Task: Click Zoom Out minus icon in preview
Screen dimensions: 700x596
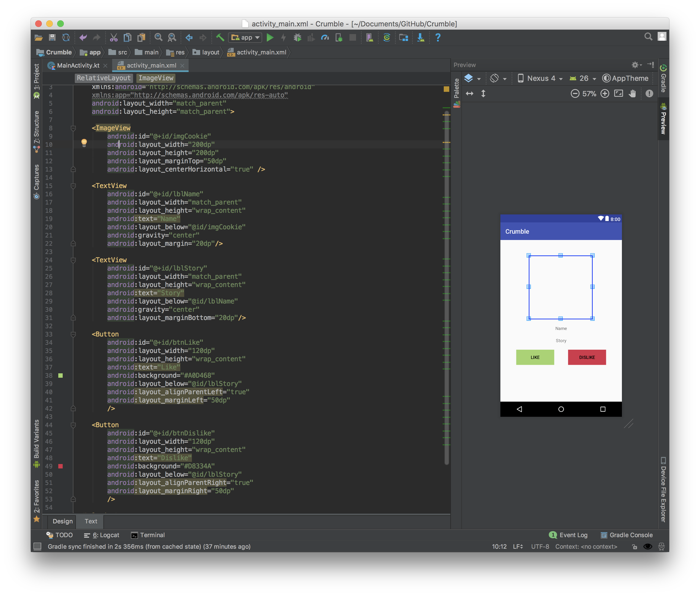Action: pos(575,93)
